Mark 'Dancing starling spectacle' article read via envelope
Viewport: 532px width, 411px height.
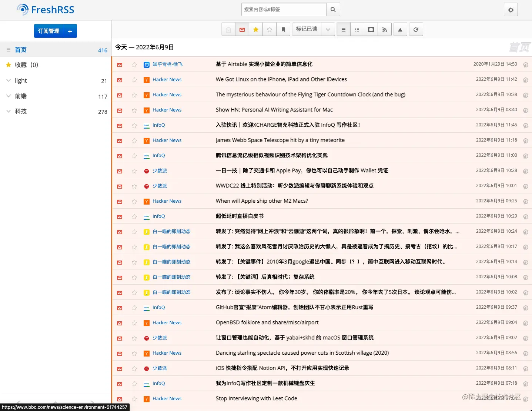point(120,354)
